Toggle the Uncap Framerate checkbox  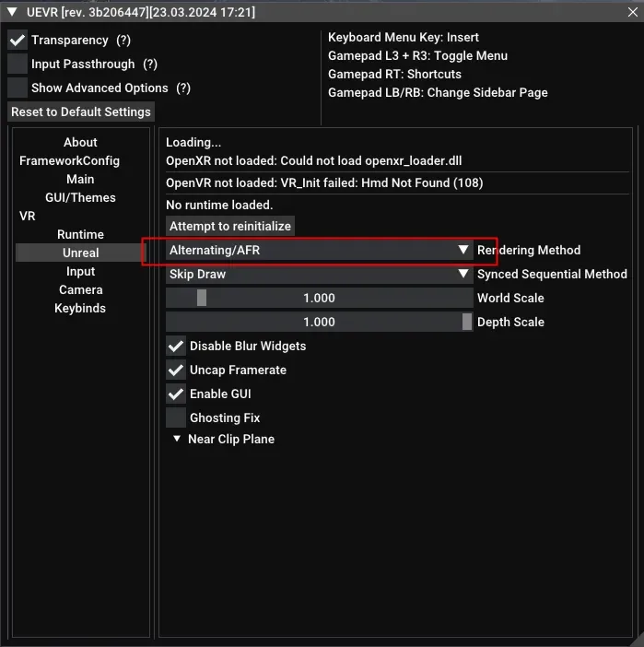[176, 370]
